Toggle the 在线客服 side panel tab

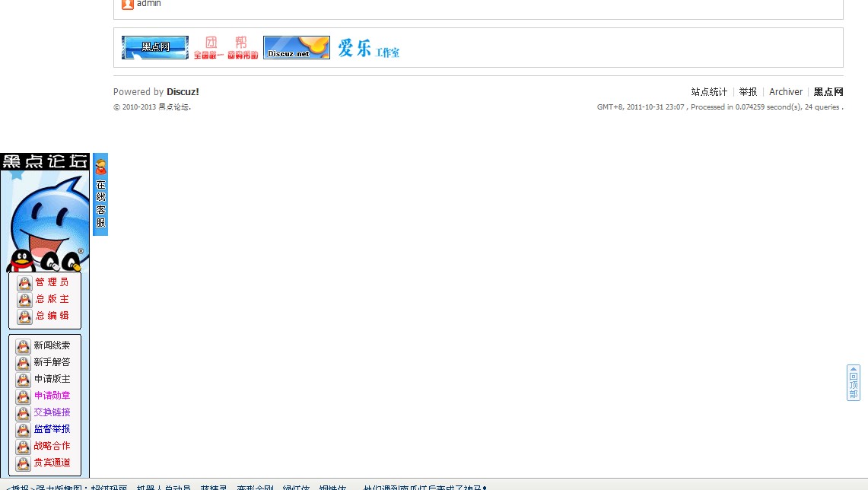pos(100,194)
